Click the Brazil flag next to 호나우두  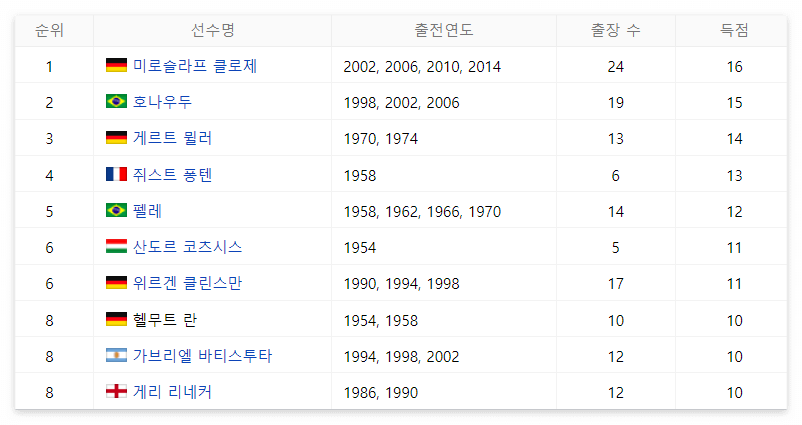point(116,101)
